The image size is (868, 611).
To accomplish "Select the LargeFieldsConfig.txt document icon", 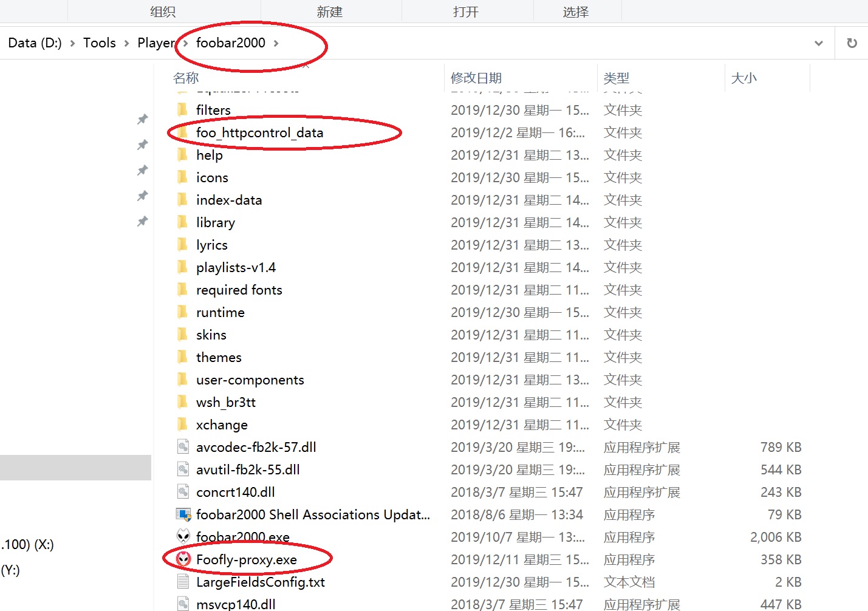I will 183,581.
